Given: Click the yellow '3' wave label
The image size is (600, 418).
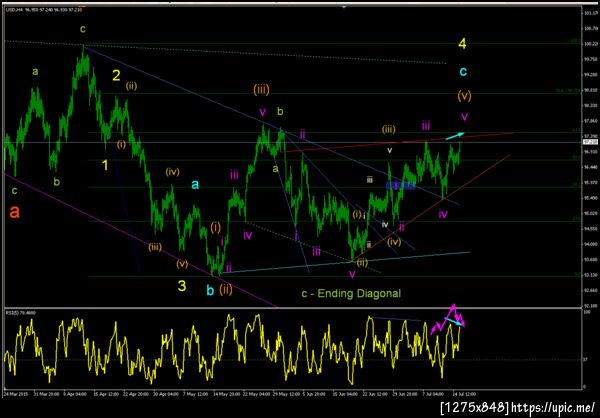Looking at the screenshot, I should [182, 286].
